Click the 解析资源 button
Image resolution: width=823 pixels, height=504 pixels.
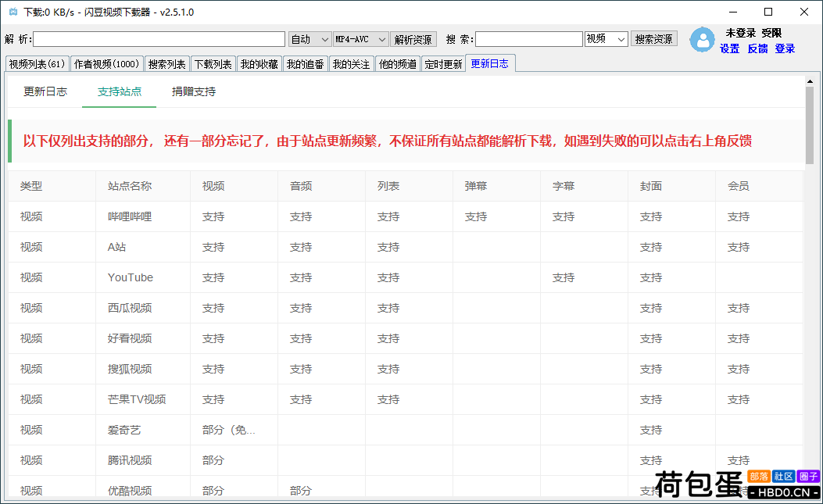(413, 39)
